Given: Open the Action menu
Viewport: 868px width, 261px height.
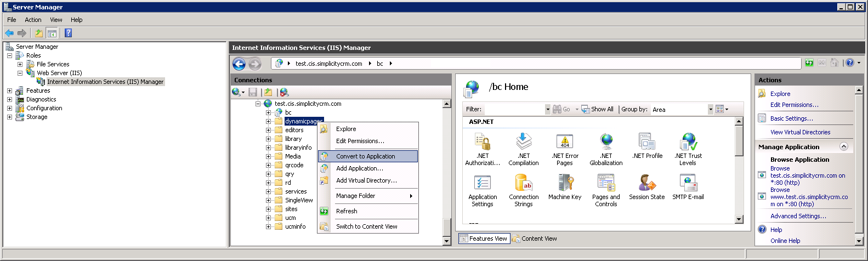Looking at the screenshot, I should pyautogui.click(x=33, y=20).
